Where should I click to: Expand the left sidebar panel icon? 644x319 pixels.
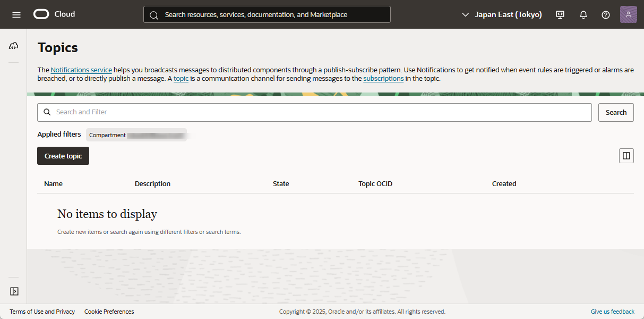14,291
